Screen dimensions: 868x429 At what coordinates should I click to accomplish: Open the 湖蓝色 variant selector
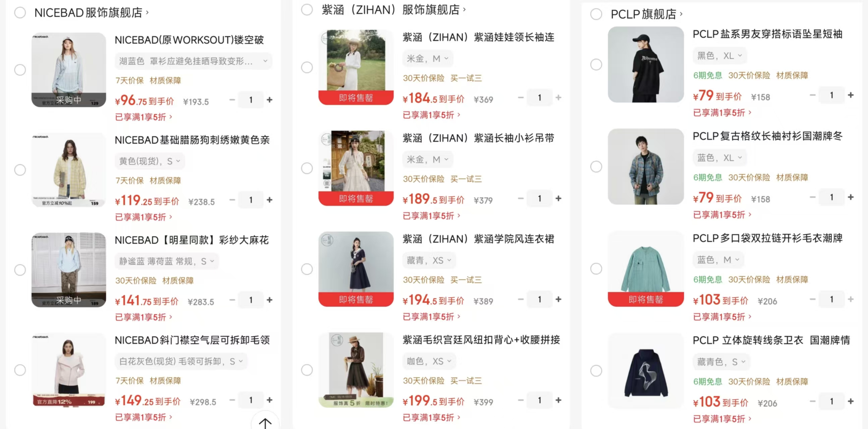pos(193,61)
